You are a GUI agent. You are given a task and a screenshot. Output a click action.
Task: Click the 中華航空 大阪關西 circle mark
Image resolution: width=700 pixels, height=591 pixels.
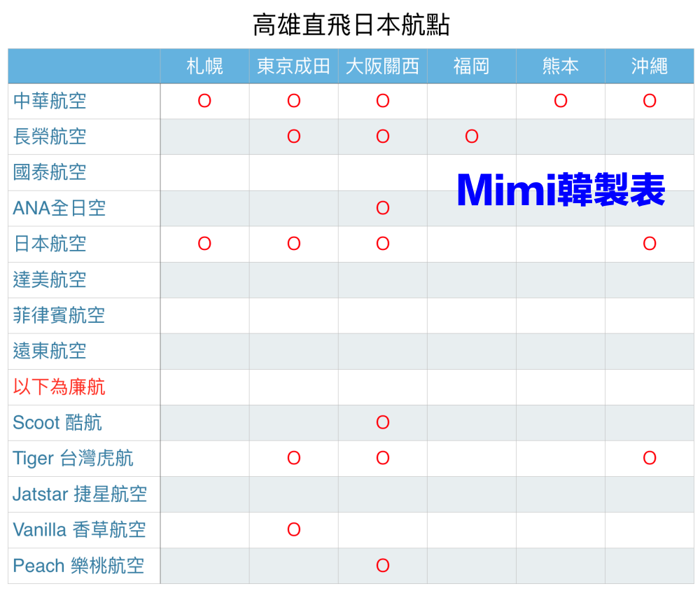point(383,101)
